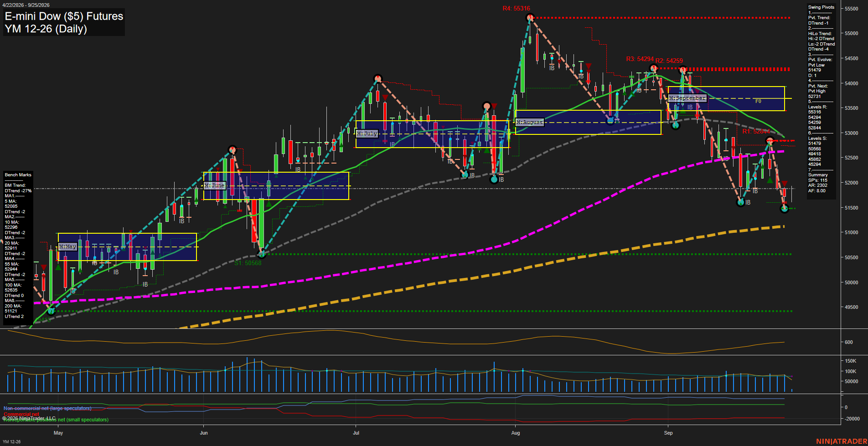Select the May swing low circle at bottom left

[x=51, y=311]
